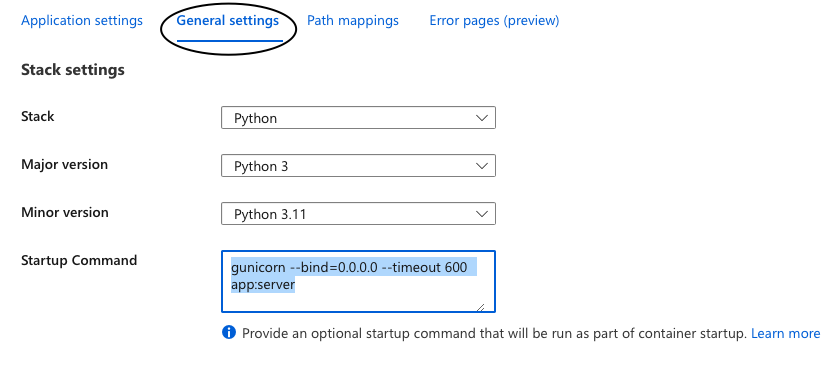Select the General settings tab
Viewport: 837px width, 376px height.
coord(228,21)
